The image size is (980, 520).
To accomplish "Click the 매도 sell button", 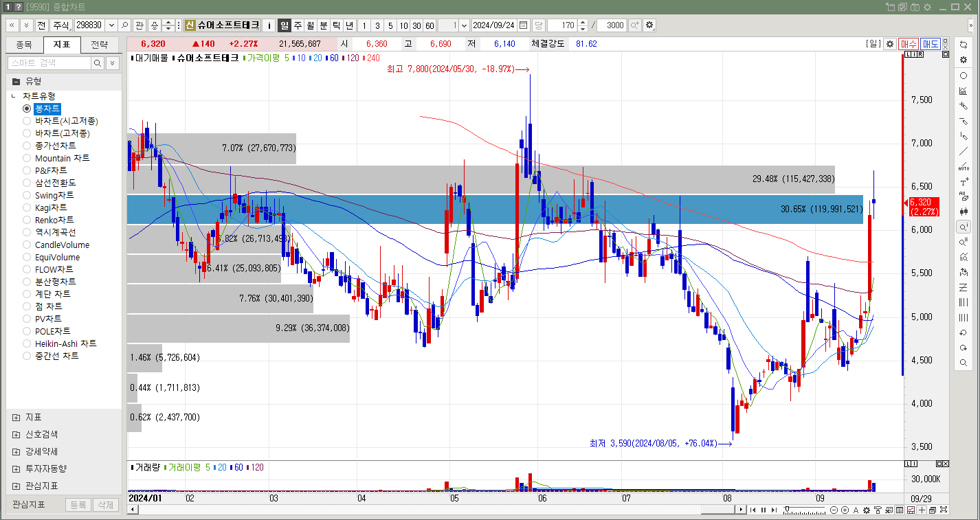I will point(931,44).
